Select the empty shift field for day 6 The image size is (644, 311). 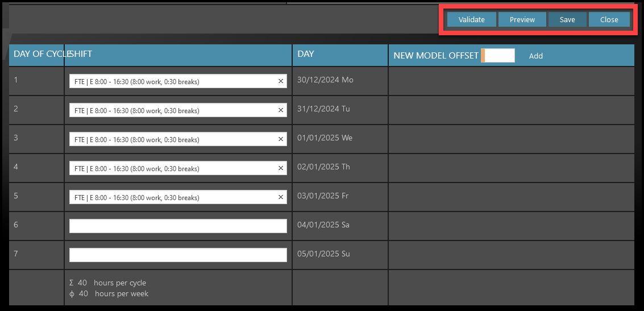point(177,226)
